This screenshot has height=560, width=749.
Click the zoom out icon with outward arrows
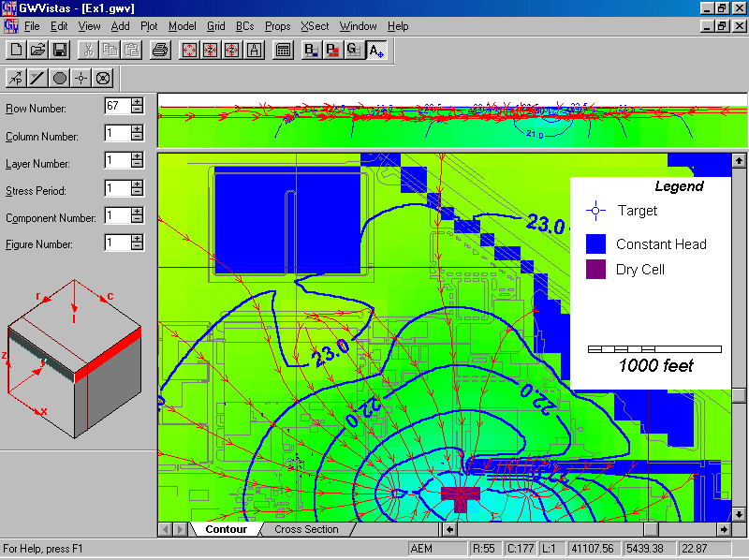click(232, 50)
